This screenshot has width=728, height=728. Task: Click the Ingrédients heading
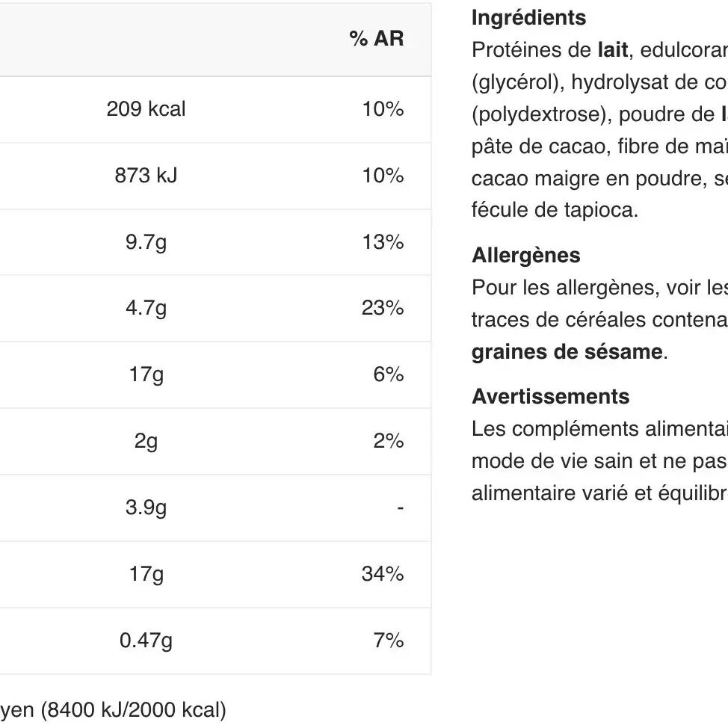coord(529,18)
